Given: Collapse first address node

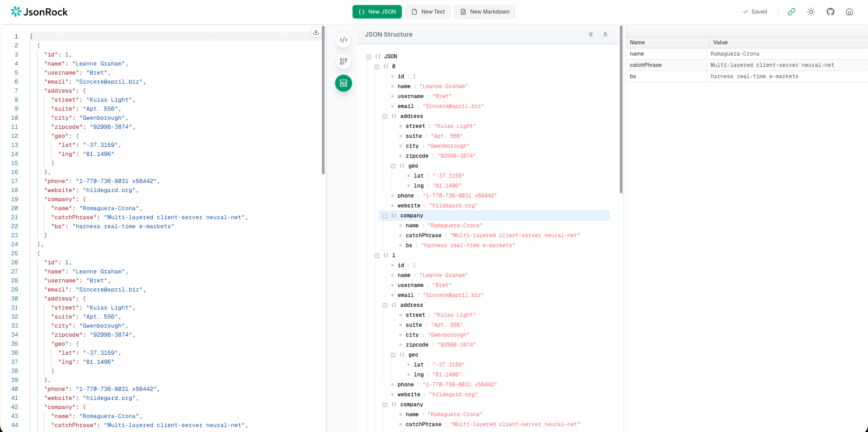Looking at the screenshot, I should [x=385, y=116].
